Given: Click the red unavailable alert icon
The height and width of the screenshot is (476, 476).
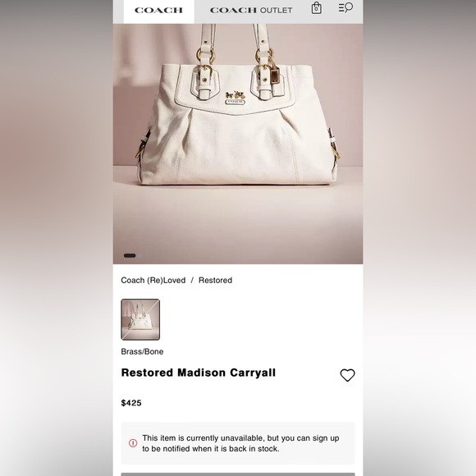Looking at the screenshot, I should (x=133, y=443).
